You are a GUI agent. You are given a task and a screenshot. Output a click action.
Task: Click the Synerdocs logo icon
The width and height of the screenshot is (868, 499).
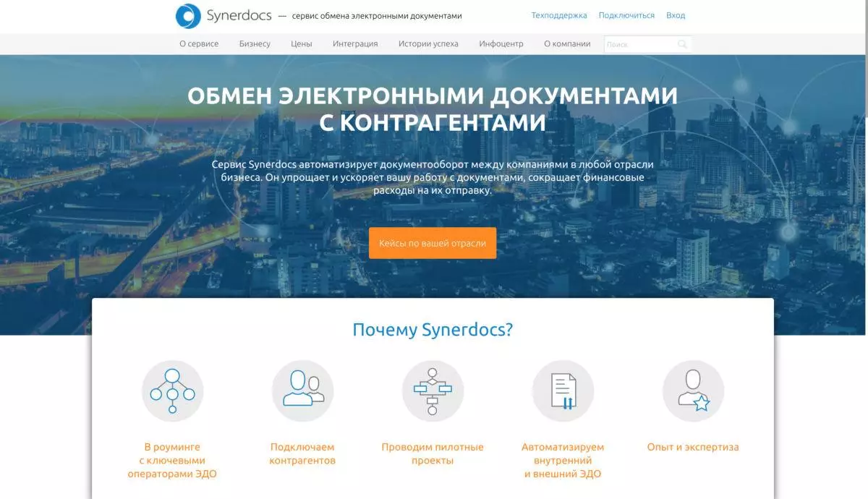click(188, 16)
